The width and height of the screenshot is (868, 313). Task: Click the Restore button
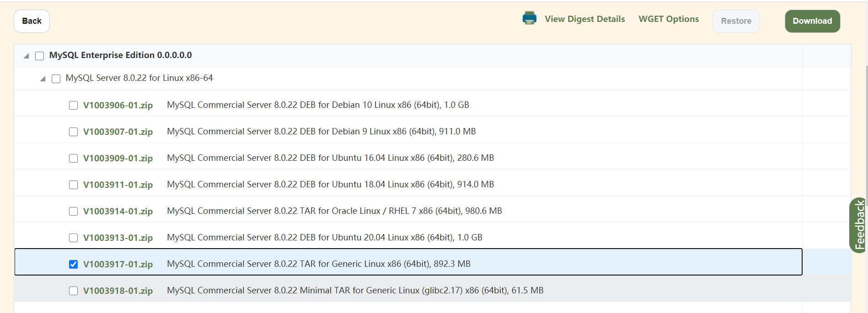click(x=736, y=21)
